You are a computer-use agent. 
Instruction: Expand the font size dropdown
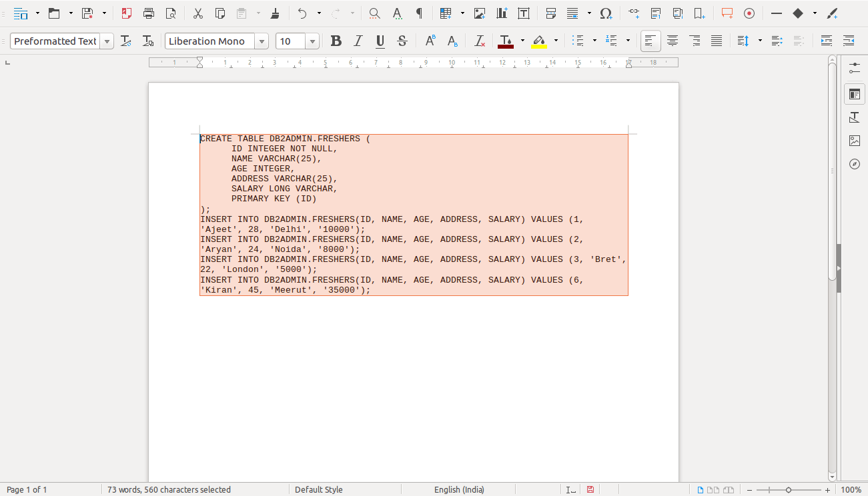tap(312, 41)
